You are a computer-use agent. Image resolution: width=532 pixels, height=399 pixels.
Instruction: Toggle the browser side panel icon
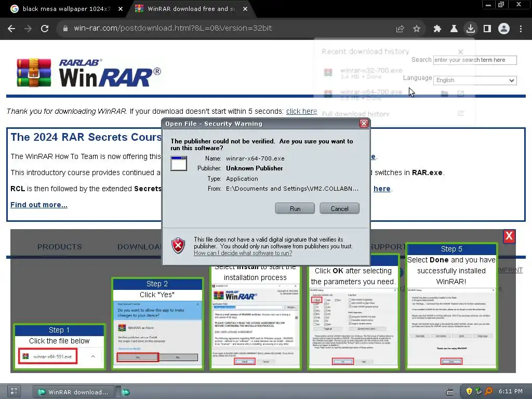click(487, 29)
